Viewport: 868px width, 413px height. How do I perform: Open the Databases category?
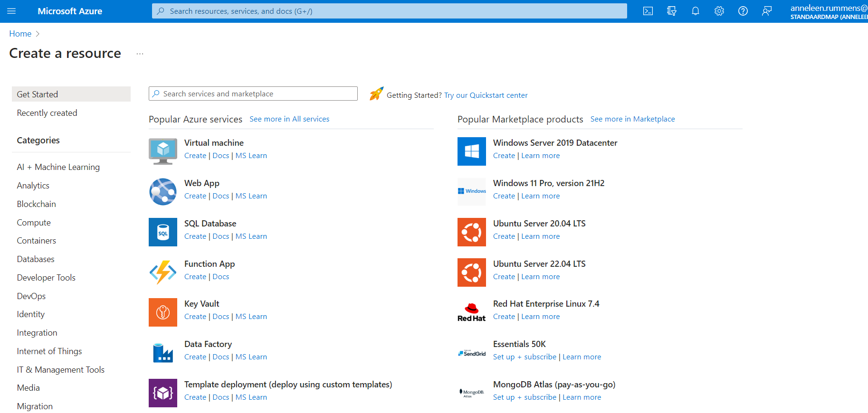pos(36,259)
